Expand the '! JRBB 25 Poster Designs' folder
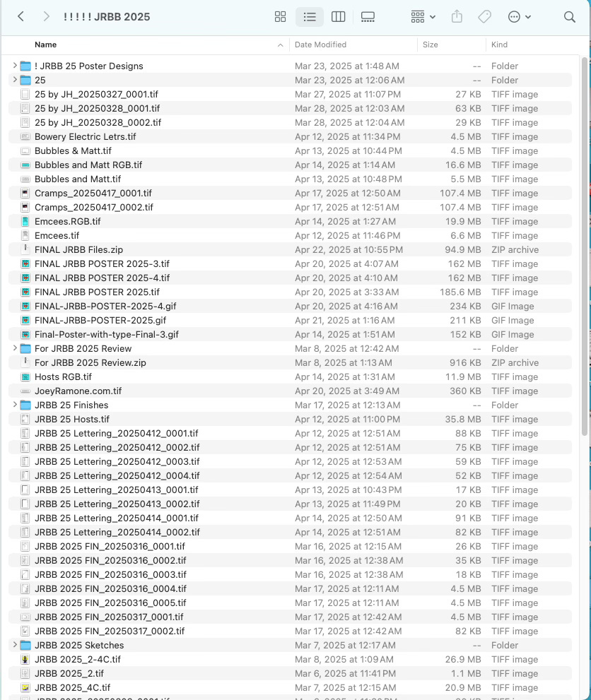This screenshot has width=591, height=700. [x=15, y=66]
